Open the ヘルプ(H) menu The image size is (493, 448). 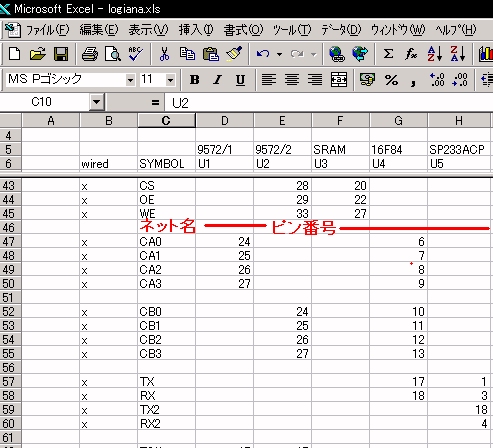point(456,30)
